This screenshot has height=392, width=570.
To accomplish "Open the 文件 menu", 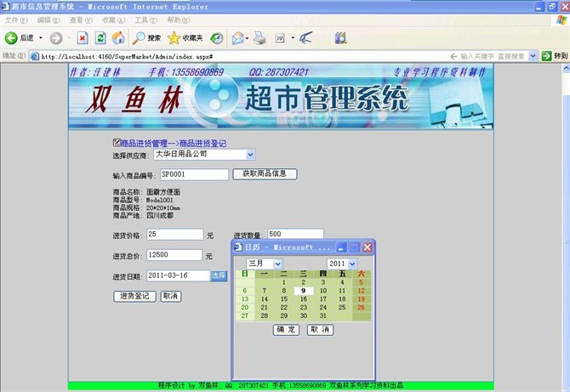I will click(x=16, y=20).
